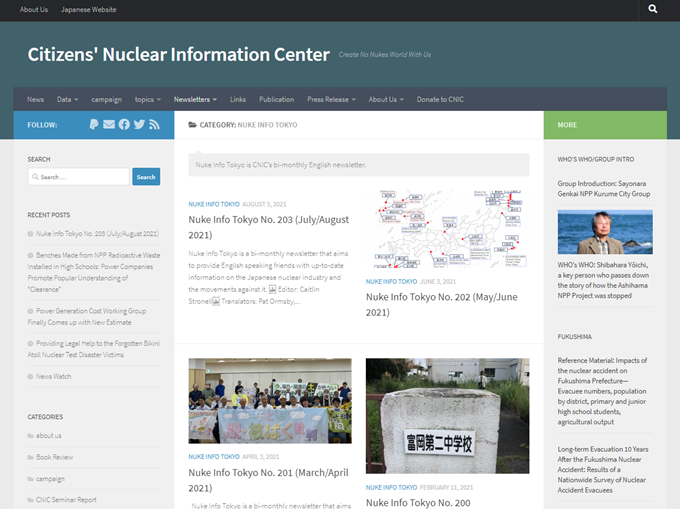The width and height of the screenshot is (680, 509).
Task: Click the Japanese Website link
Action: pos(88,9)
